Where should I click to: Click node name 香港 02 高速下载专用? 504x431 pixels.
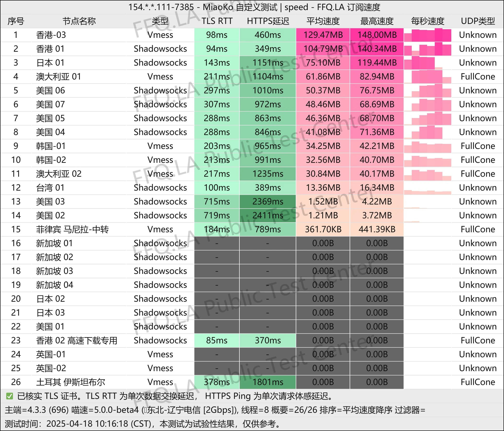tap(77, 340)
